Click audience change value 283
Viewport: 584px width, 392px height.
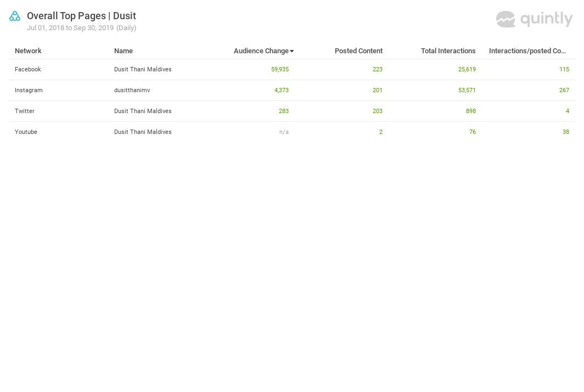pos(283,111)
